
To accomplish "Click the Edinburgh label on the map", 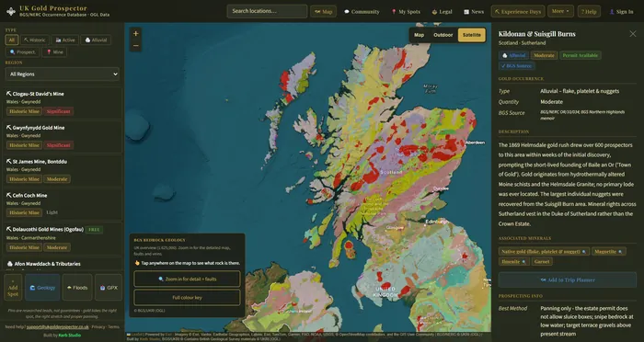I will (x=436, y=222).
